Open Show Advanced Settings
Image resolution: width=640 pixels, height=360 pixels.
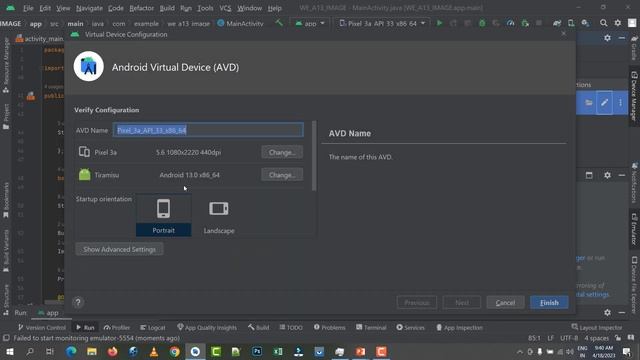(119, 249)
